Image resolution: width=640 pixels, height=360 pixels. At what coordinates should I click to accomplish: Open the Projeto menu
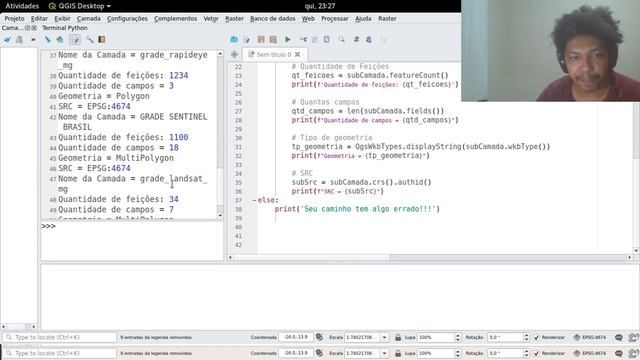14,18
